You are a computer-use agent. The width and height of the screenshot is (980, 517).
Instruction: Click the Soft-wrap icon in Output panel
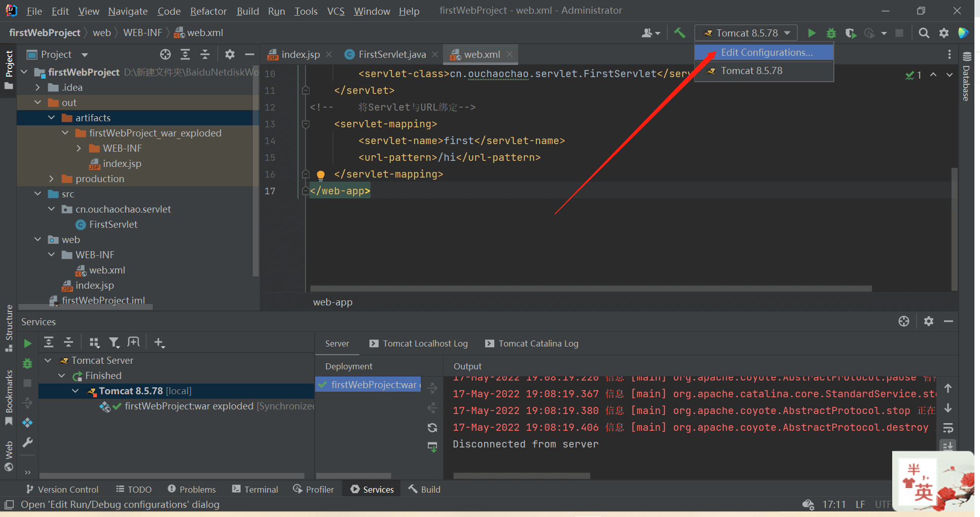pos(948,428)
